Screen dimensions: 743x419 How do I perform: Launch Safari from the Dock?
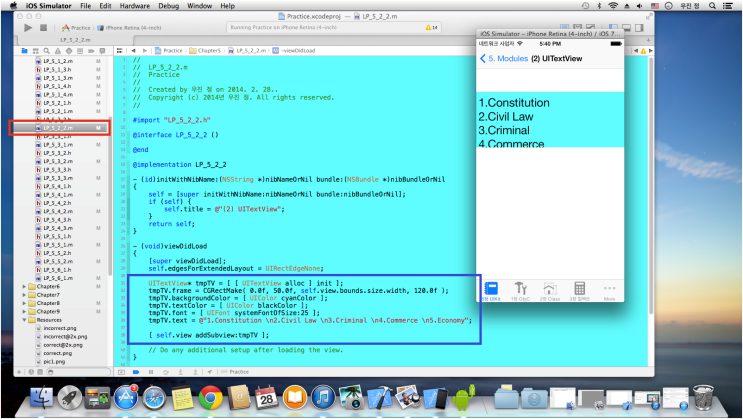153,398
